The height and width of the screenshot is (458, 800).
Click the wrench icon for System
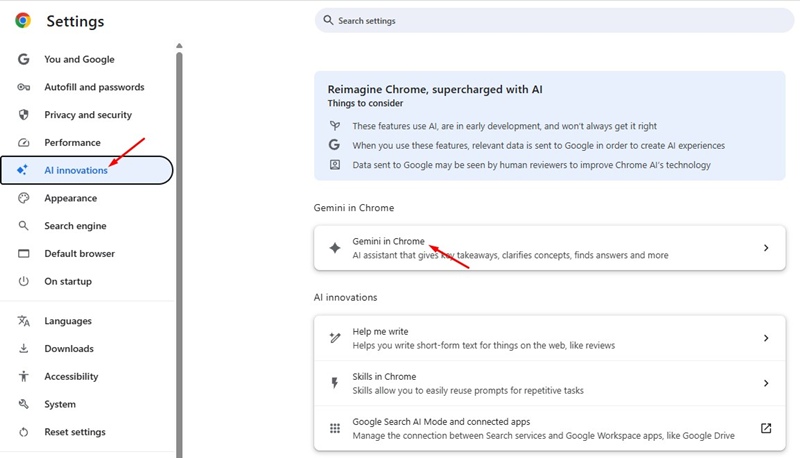(23, 404)
